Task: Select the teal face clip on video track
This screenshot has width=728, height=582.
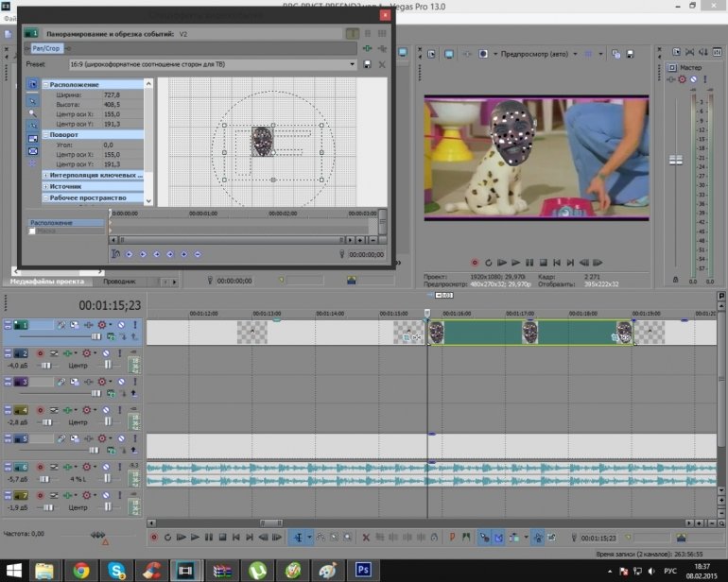Action: tap(482, 333)
